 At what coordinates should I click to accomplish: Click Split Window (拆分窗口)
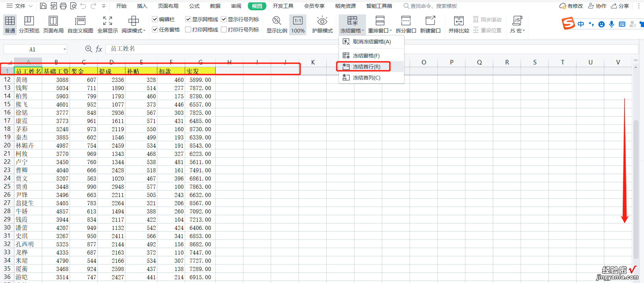(x=406, y=24)
